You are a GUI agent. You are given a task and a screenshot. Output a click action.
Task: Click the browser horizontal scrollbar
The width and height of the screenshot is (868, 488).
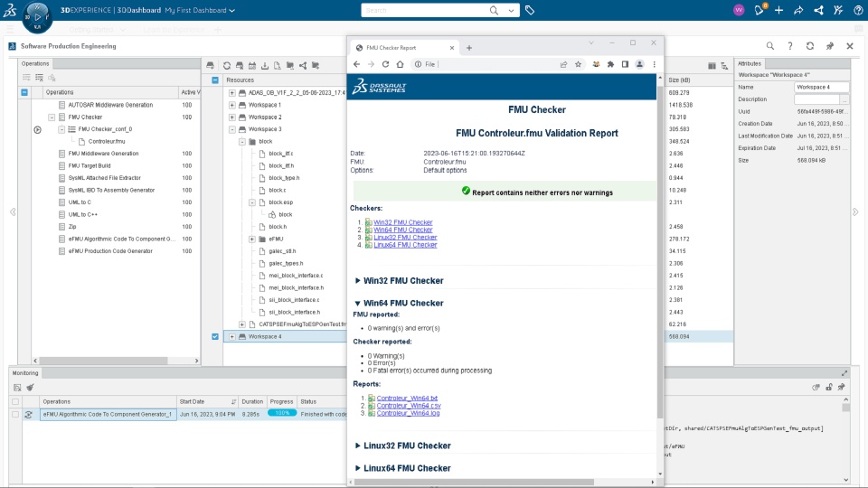tap(474, 482)
